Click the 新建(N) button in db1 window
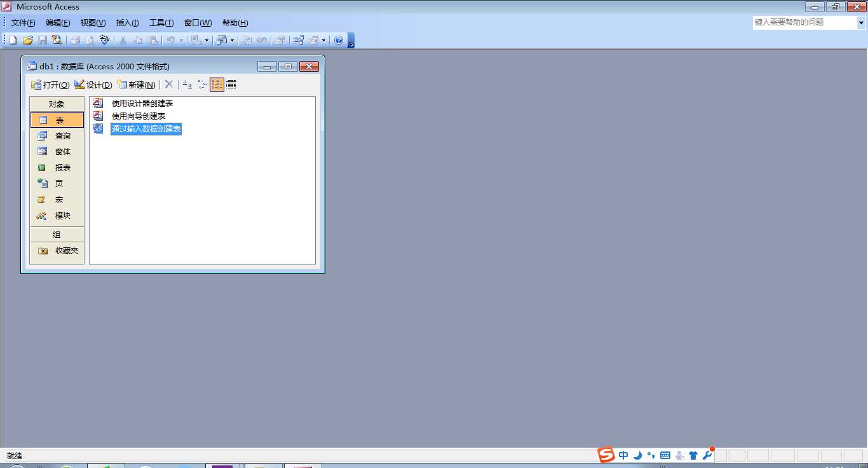This screenshot has width=868, height=468. point(136,85)
